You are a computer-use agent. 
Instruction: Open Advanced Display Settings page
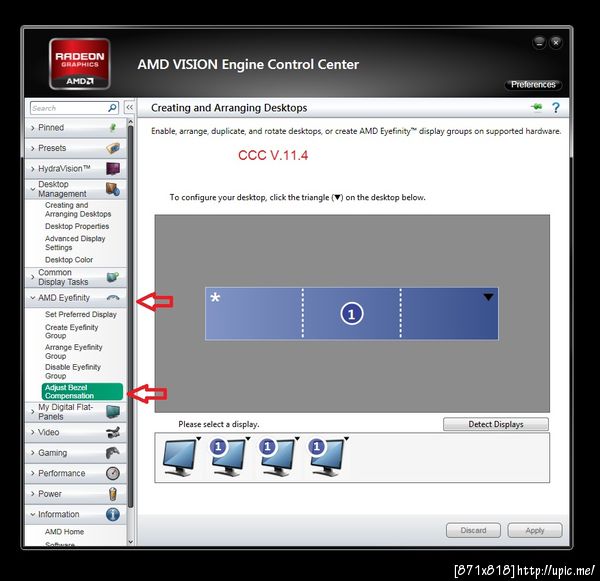75,243
